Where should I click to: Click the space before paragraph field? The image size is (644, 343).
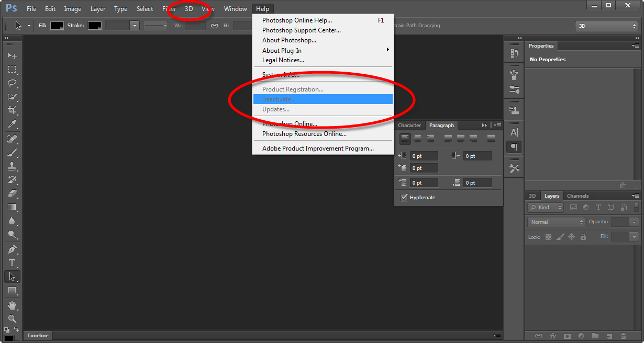click(424, 182)
